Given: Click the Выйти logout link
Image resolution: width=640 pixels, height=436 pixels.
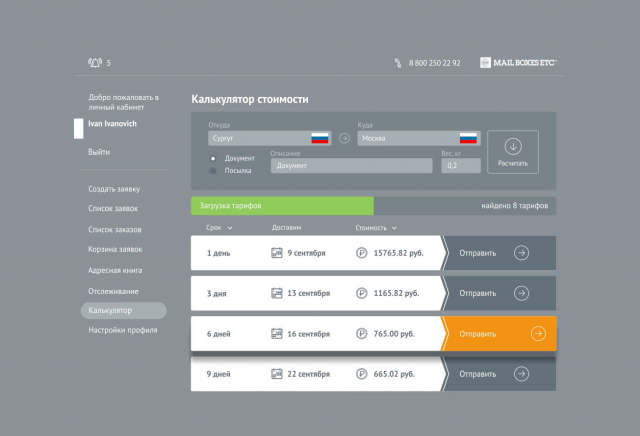Looking at the screenshot, I should 99,152.
